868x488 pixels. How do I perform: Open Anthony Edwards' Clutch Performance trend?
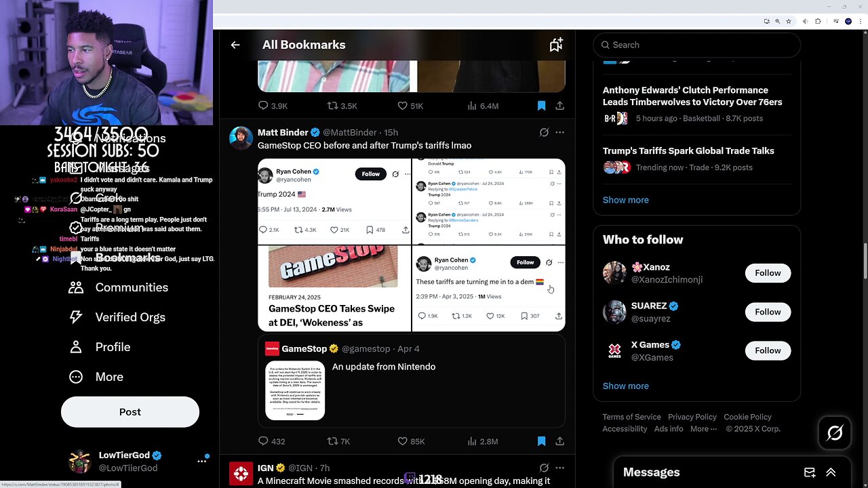[692, 96]
